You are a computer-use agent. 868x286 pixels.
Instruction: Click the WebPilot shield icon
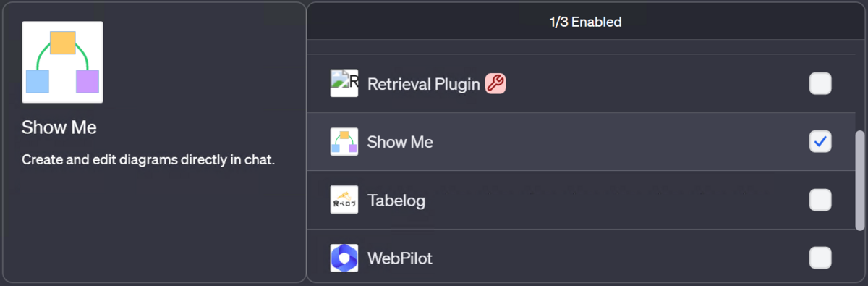tap(344, 258)
